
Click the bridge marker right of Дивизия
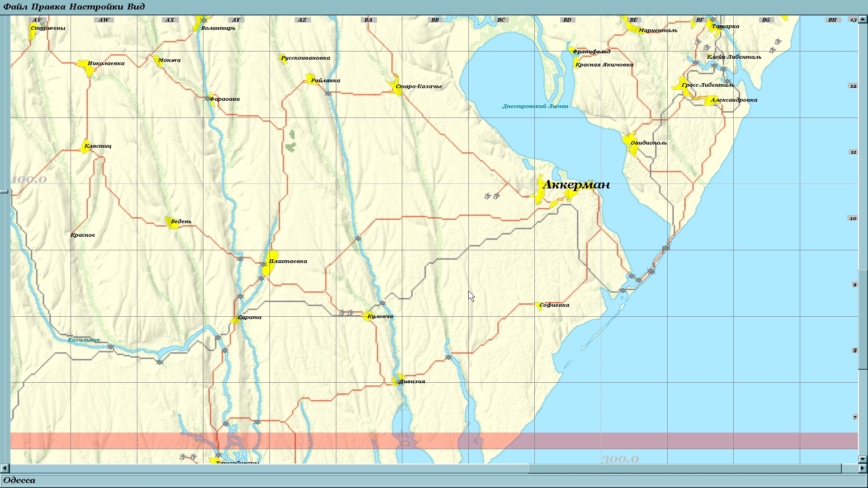[448, 357]
